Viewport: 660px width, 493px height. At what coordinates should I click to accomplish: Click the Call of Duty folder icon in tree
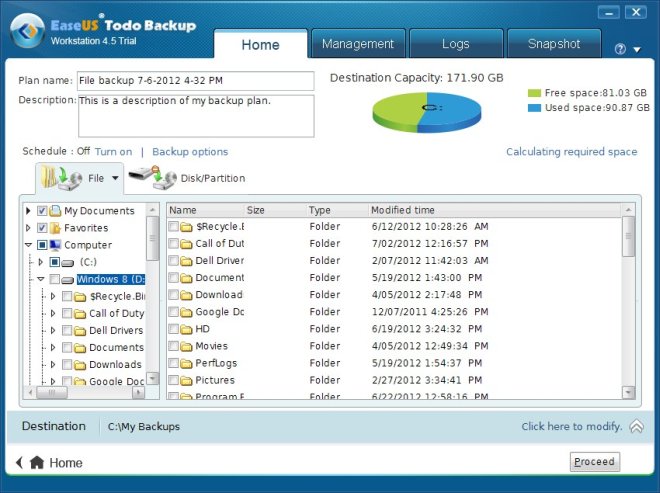(80, 314)
